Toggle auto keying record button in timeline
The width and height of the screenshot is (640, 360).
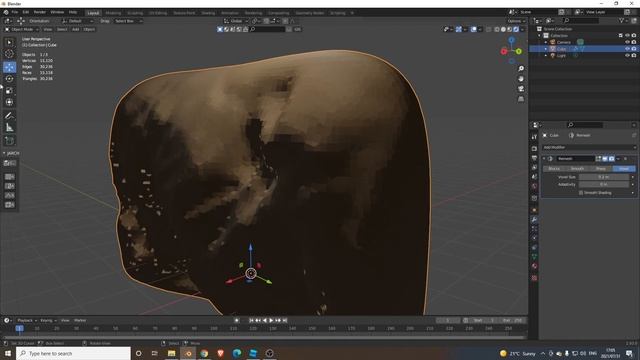[237, 320]
